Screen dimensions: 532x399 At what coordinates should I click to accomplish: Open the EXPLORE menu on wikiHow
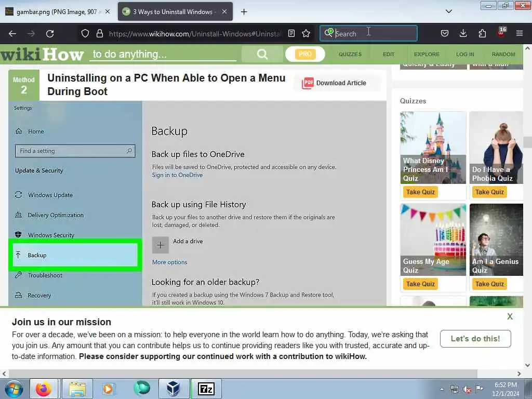427,54
